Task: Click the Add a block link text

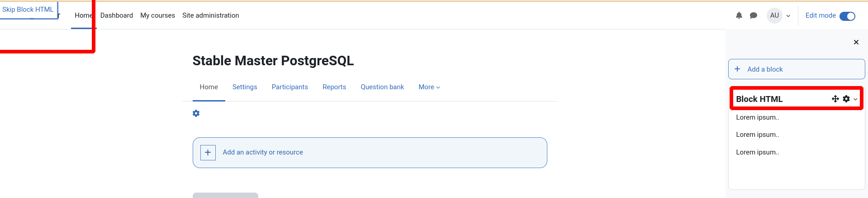Action: pos(765,69)
